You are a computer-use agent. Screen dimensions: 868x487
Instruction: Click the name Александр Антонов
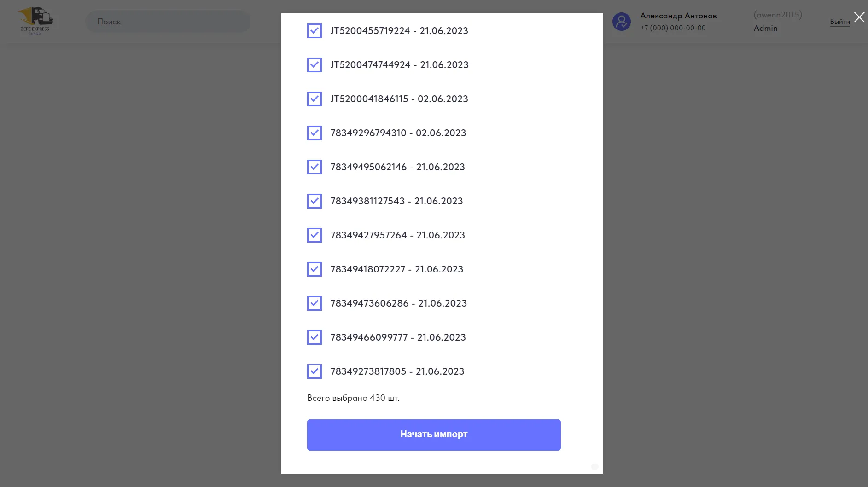[x=678, y=16]
